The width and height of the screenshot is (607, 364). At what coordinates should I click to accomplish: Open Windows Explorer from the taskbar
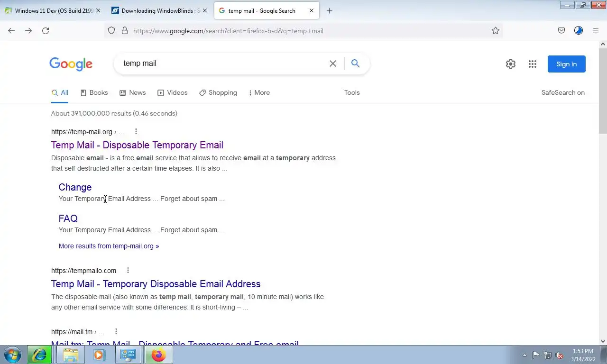(71, 355)
